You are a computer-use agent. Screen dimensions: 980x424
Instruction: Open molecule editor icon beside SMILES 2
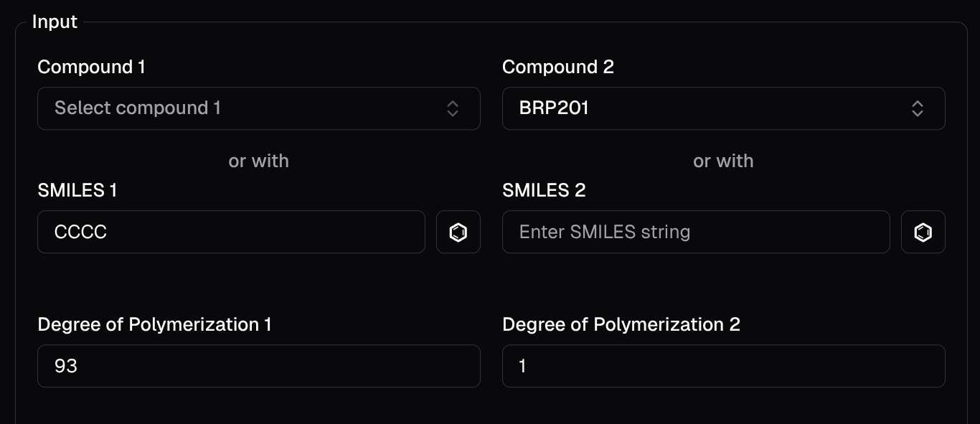923,232
